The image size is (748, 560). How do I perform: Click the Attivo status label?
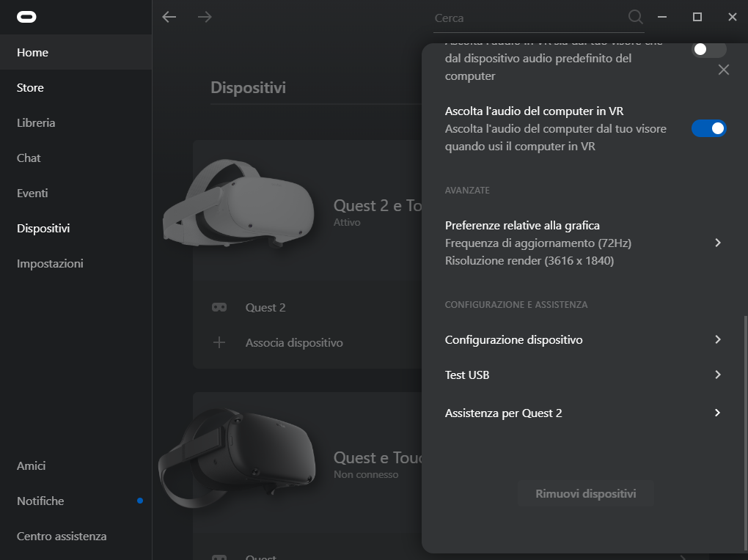pyautogui.click(x=347, y=222)
